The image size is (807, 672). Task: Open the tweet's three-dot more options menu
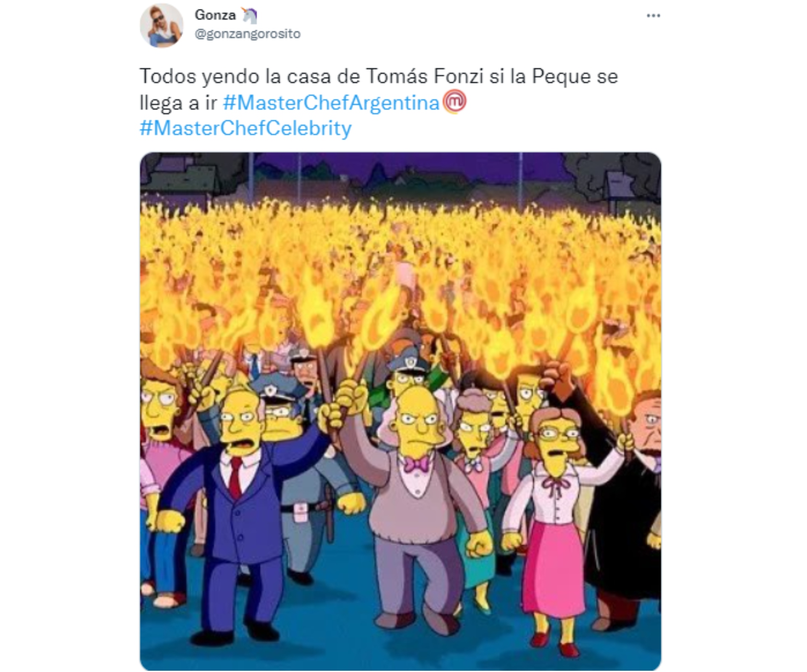click(653, 16)
